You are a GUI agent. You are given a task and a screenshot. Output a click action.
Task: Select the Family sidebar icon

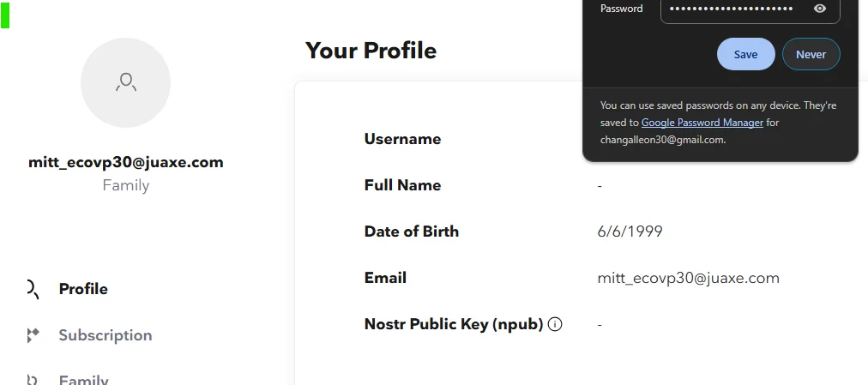[32, 380]
